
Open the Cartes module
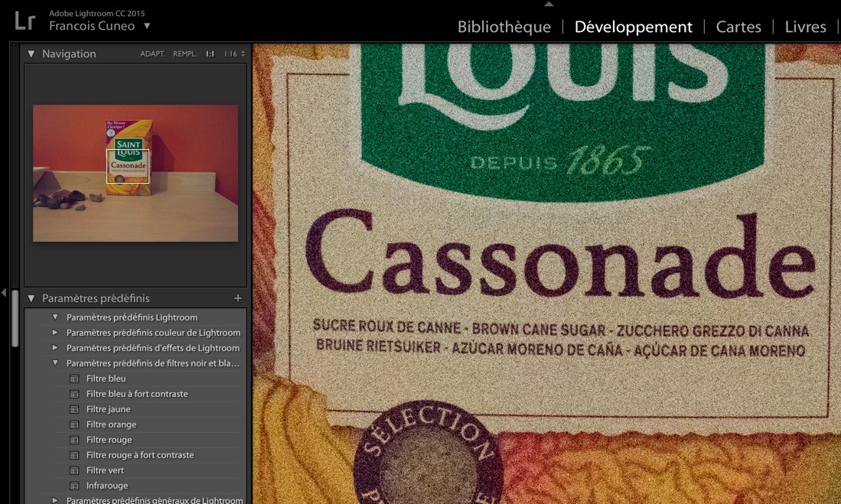tap(738, 27)
